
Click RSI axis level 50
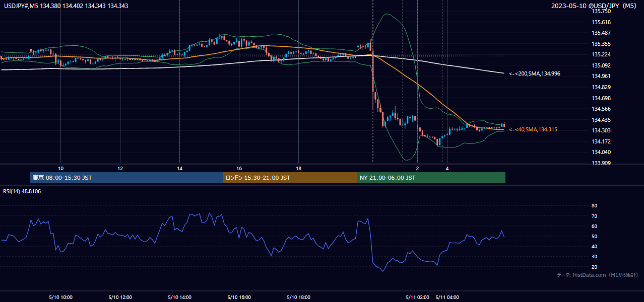tap(594, 236)
